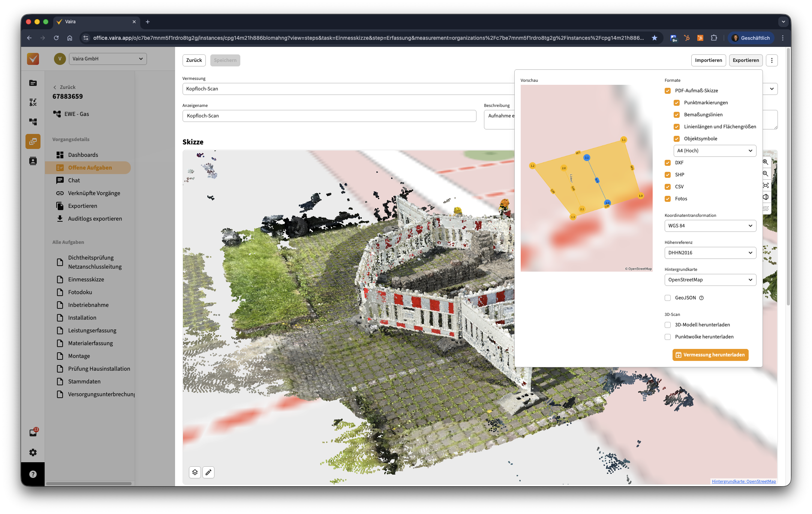The height and width of the screenshot is (514, 812).
Task: Open the Vaira GmbH organization selector
Action: click(108, 59)
